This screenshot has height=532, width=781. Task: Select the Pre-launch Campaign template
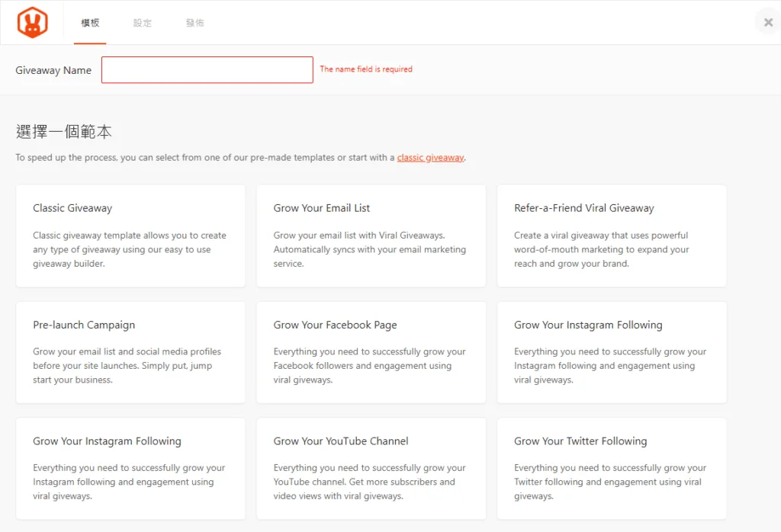[x=130, y=352]
